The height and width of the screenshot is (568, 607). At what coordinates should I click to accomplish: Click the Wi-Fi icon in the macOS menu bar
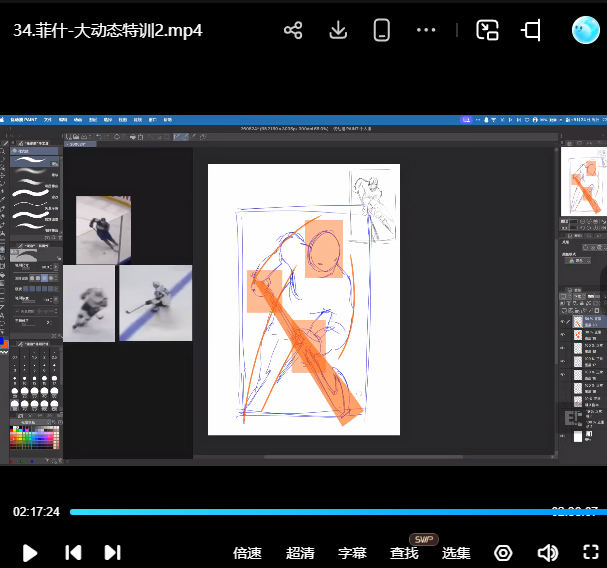pyautogui.click(x=494, y=120)
